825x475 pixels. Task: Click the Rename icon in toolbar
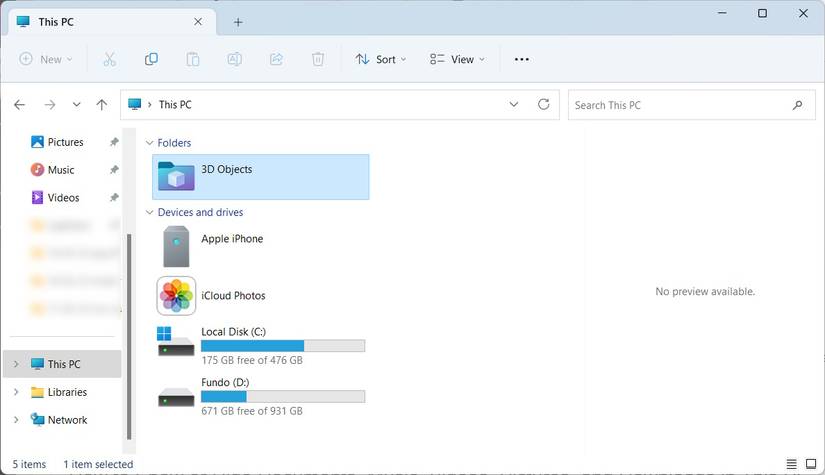click(234, 59)
